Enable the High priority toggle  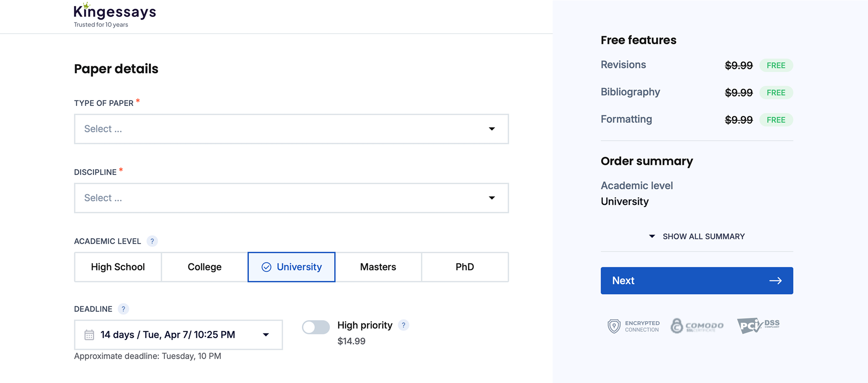[316, 327]
